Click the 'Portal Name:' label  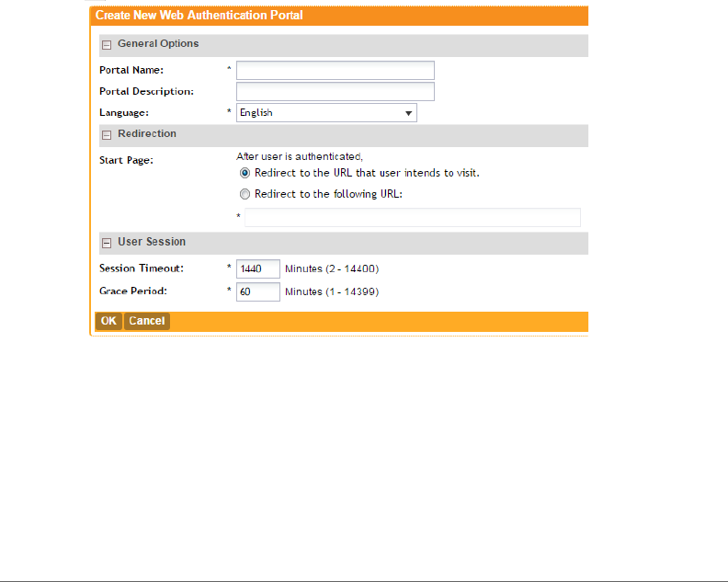tap(131, 70)
